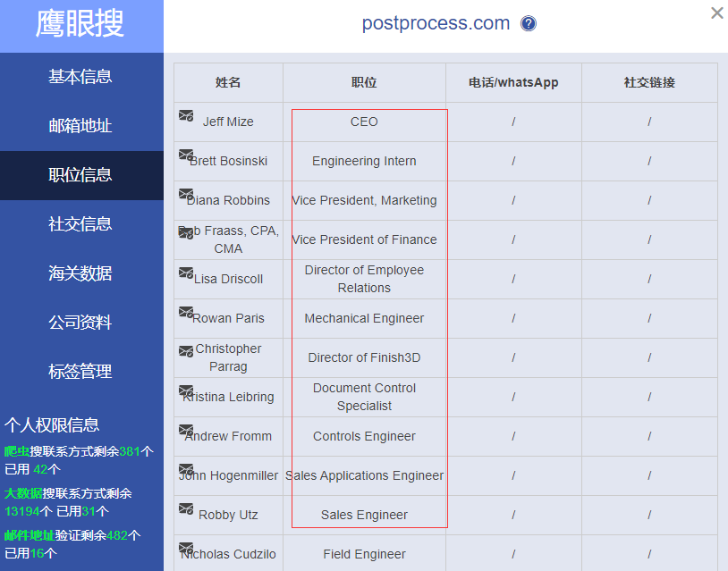Select the name Kristina Leibring
The height and width of the screenshot is (571, 728).
(228, 397)
